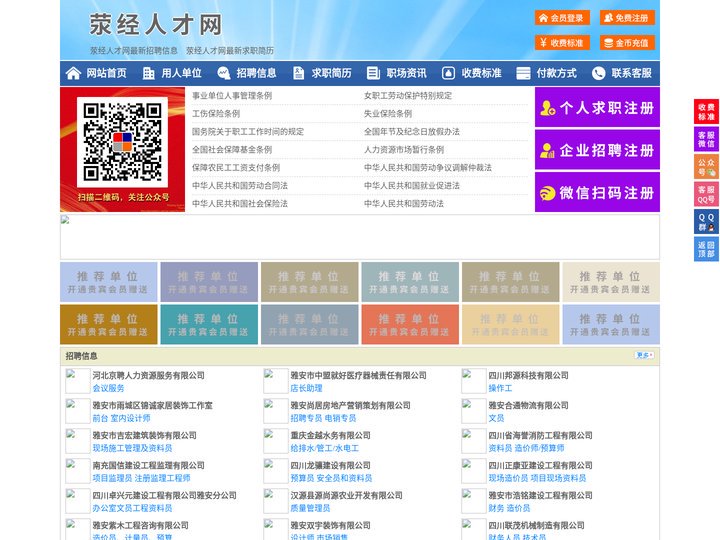
Task: Click 返回顶部 sidebar button
Action: (706, 249)
